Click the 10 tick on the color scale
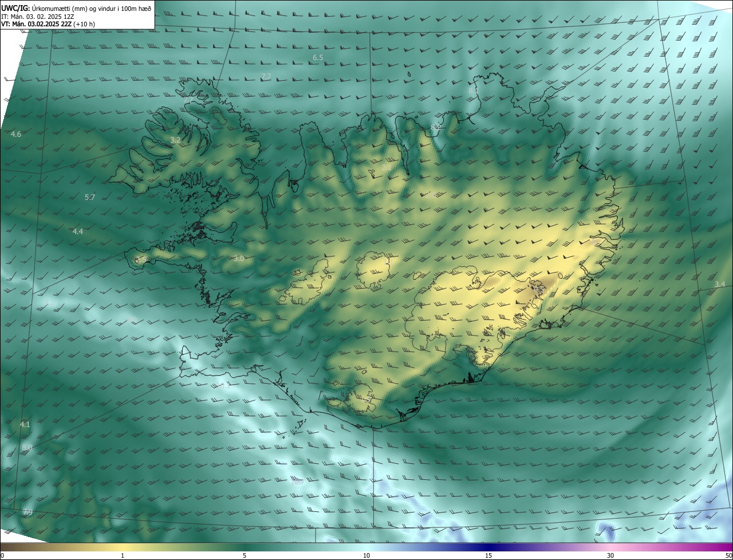 [x=366, y=555]
